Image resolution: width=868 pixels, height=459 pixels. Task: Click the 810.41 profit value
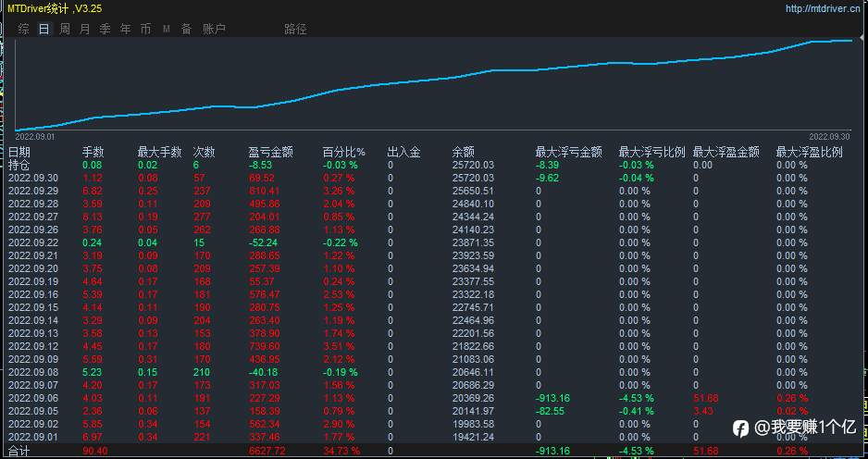265,191
